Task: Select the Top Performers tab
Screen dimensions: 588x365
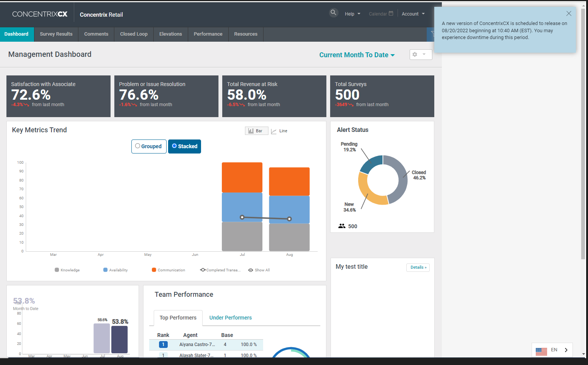Action: [178, 318]
